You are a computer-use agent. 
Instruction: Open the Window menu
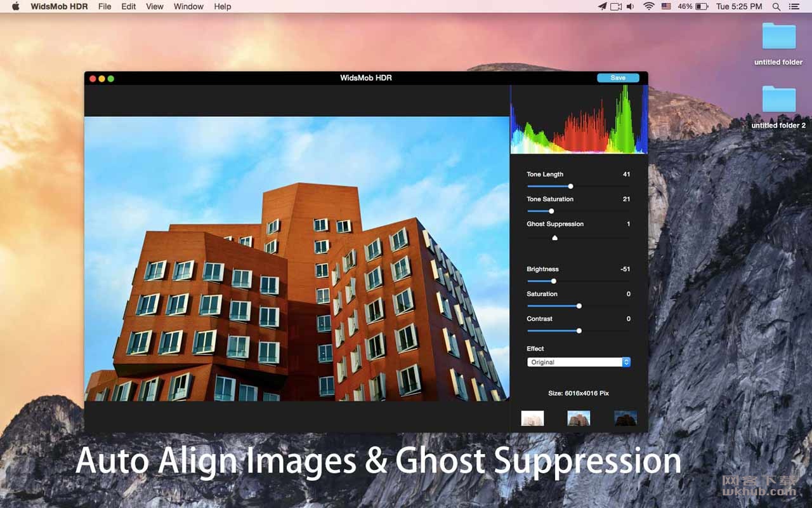point(188,6)
